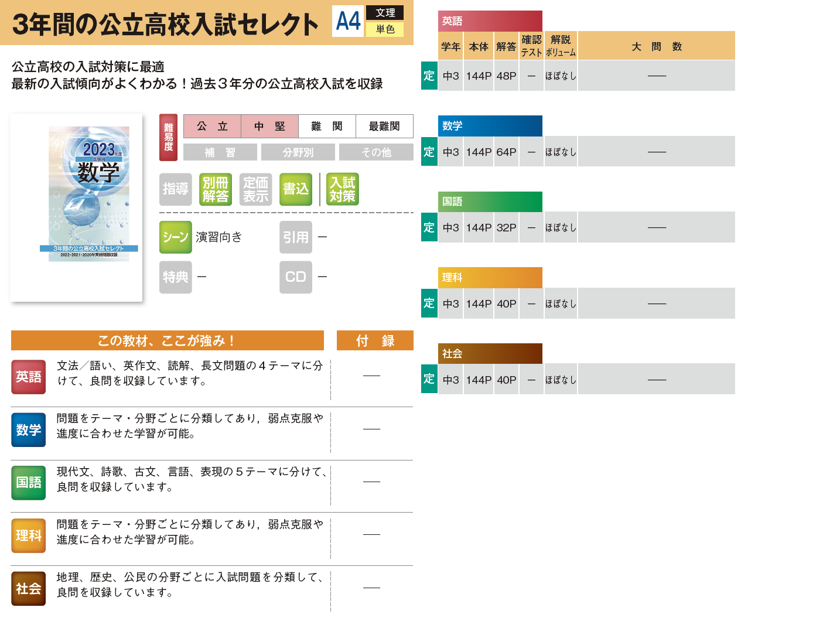The image size is (840, 621).
Task: Click the 40P cell in 理科 row
Action: click(506, 304)
